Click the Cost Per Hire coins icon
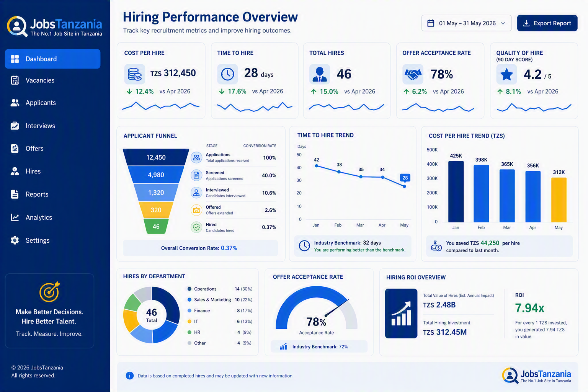Screen dimensions: 588x392 coord(135,74)
